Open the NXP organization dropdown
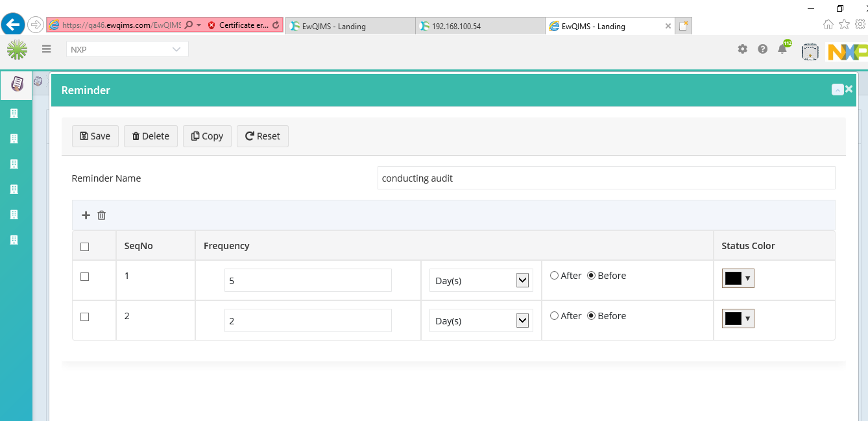This screenshot has height=421, width=868. pos(127,49)
